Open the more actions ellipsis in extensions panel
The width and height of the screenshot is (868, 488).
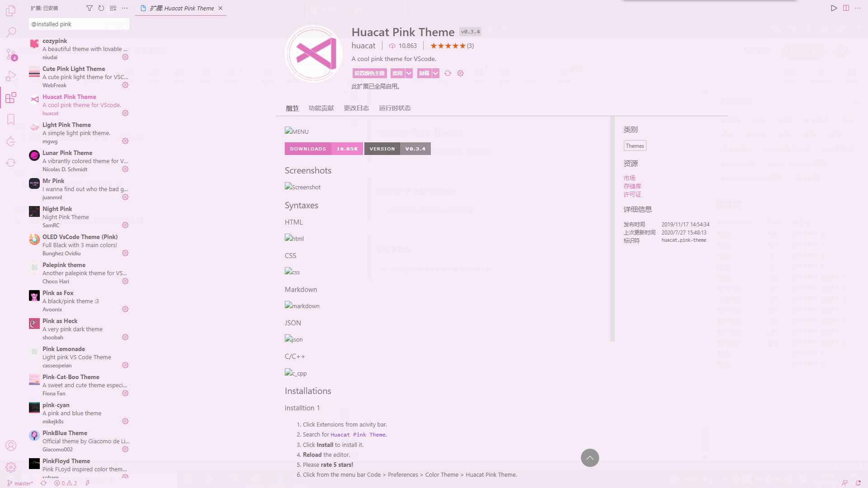coord(125,8)
